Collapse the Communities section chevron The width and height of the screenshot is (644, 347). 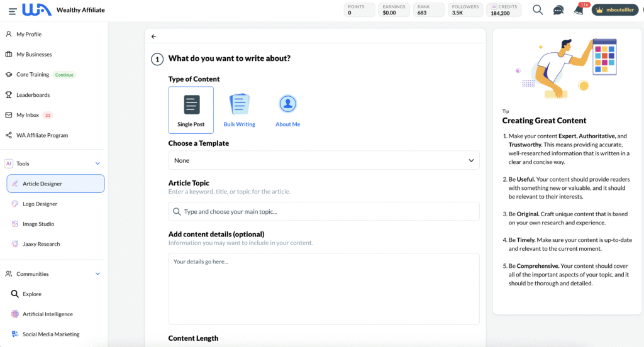[x=97, y=274]
